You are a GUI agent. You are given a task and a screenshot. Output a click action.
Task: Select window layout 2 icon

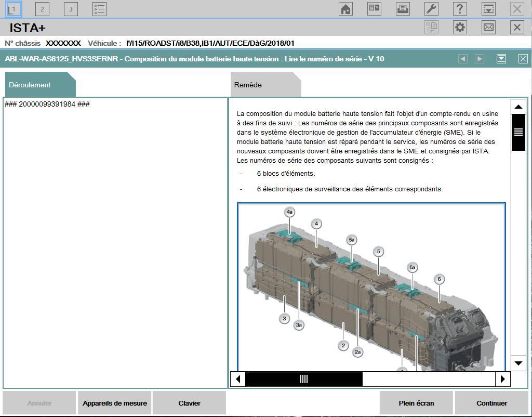[43, 9]
